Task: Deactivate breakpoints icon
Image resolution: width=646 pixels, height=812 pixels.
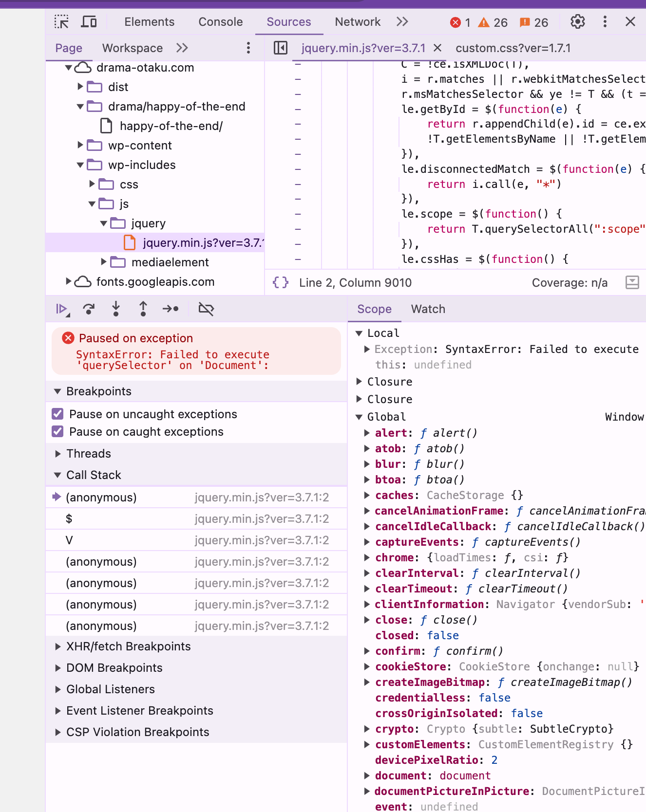Action: (206, 309)
